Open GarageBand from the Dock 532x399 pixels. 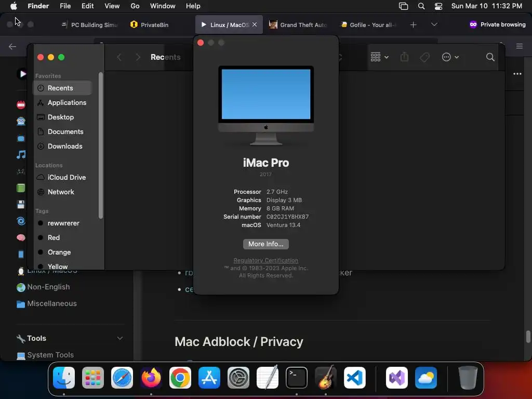[x=326, y=378]
